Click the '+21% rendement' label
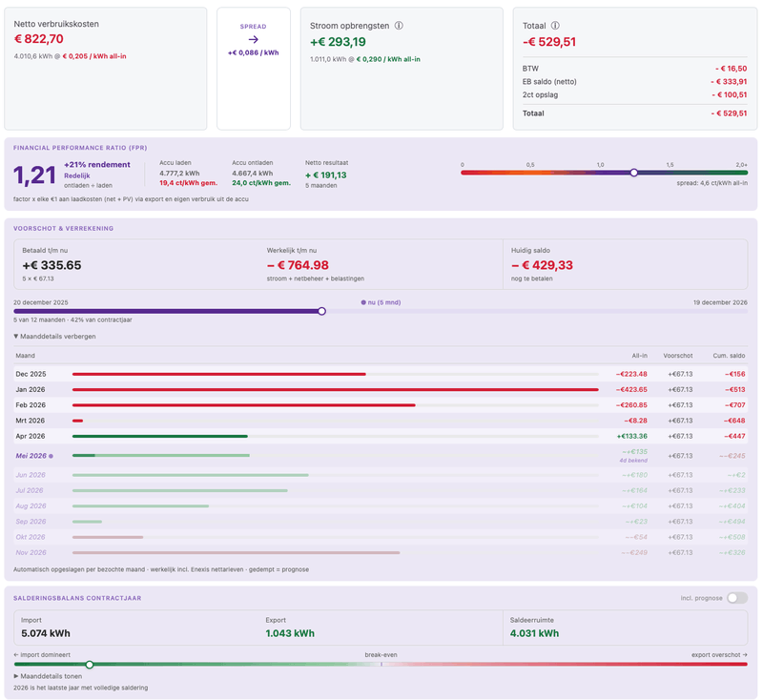The height and width of the screenshot is (700, 763). (97, 164)
